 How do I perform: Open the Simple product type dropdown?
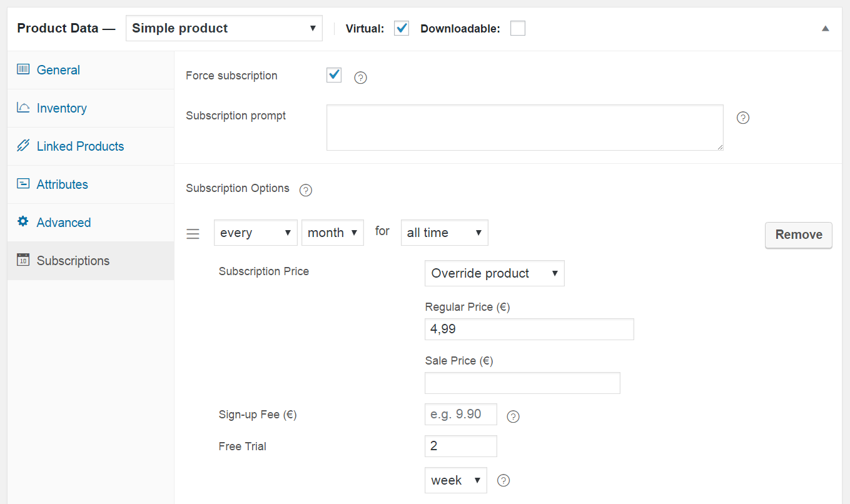[x=224, y=28]
